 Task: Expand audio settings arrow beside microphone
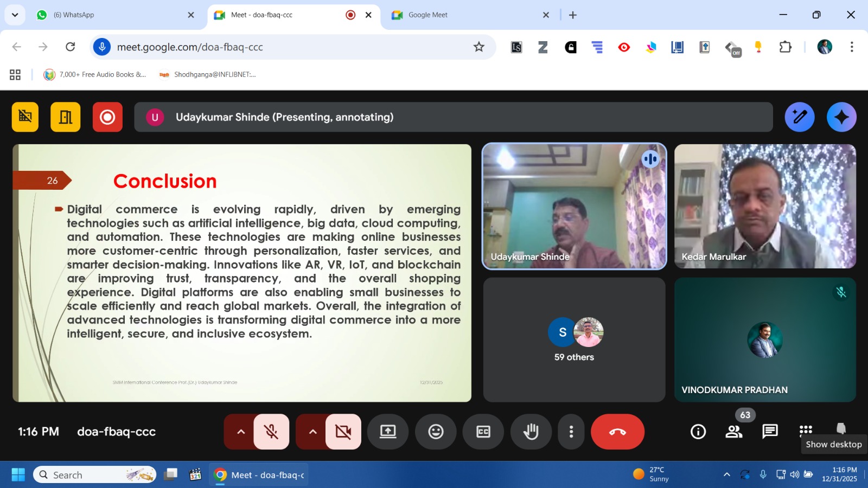(241, 432)
